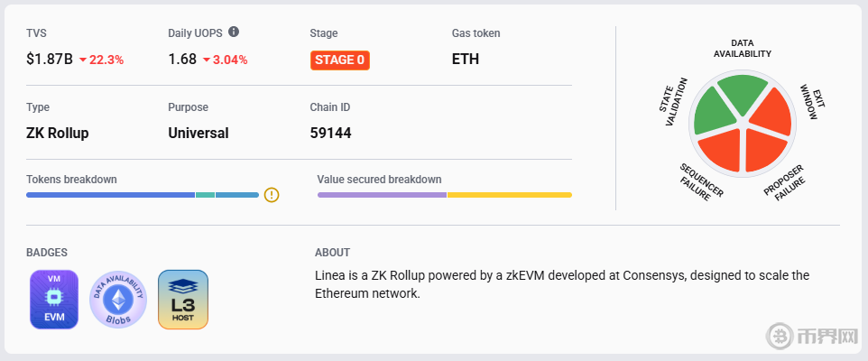Select the L3 Host badge

click(x=183, y=299)
